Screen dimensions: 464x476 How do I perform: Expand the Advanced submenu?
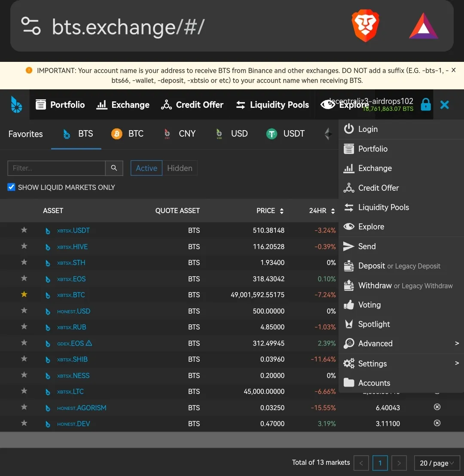click(x=401, y=343)
